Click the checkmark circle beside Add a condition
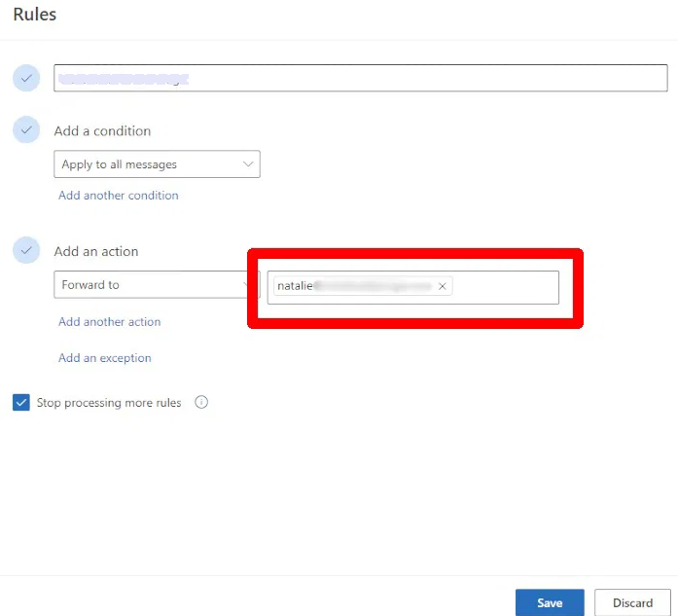The width and height of the screenshot is (678, 616). coord(26,130)
